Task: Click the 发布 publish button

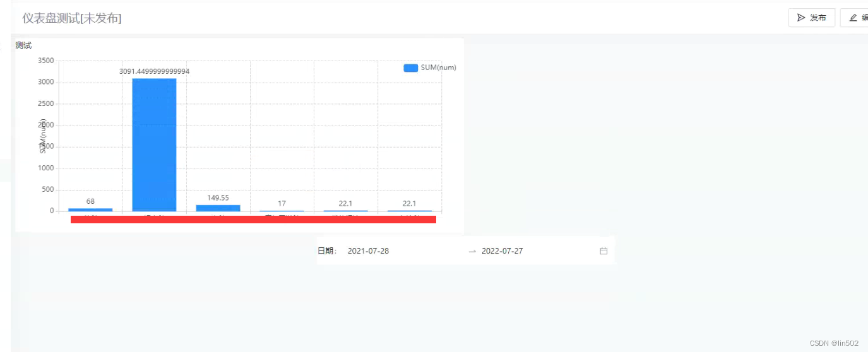Action: click(x=811, y=18)
